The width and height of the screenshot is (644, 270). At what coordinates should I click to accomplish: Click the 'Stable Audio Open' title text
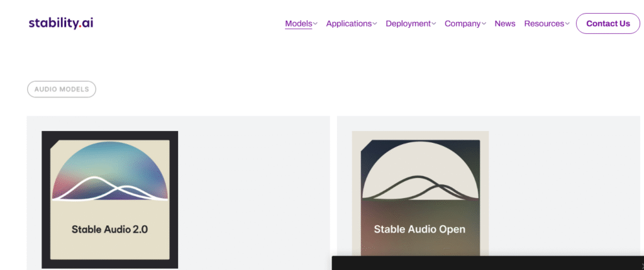point(419,229)
